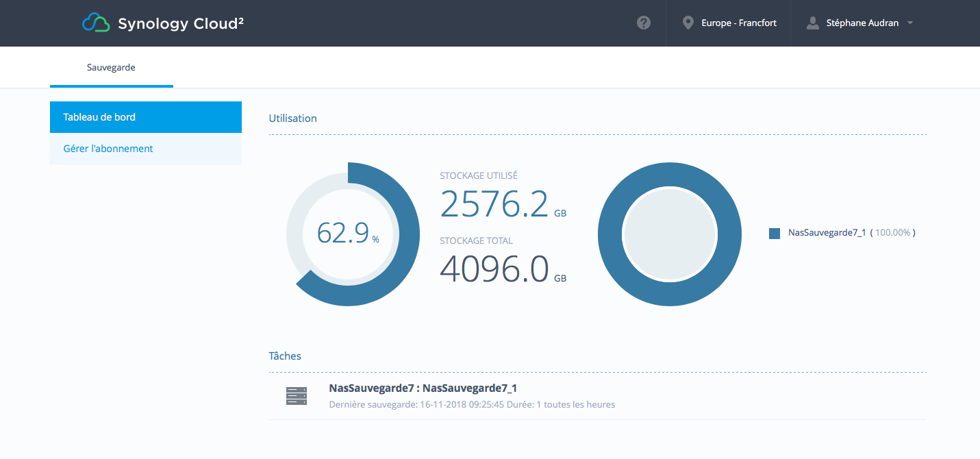Click the Synology cloud logo icon
Viewport: 980px width, 459px height.
click(96, 23)
